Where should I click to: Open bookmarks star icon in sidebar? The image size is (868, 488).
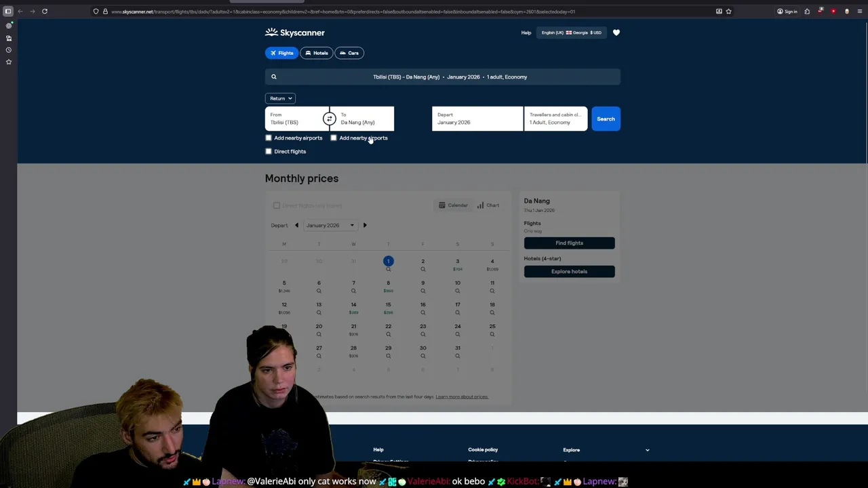coord(9,62)
